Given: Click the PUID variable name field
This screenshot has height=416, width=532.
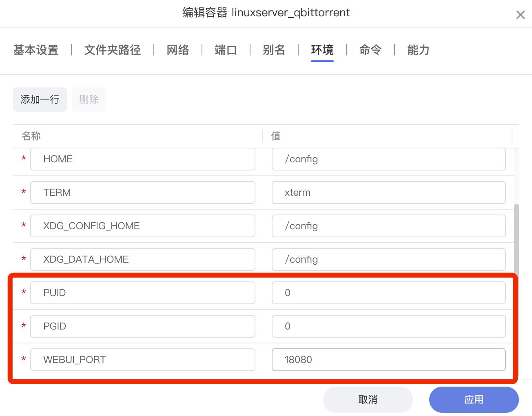Looking at the screenshot, I should (142, 293).
